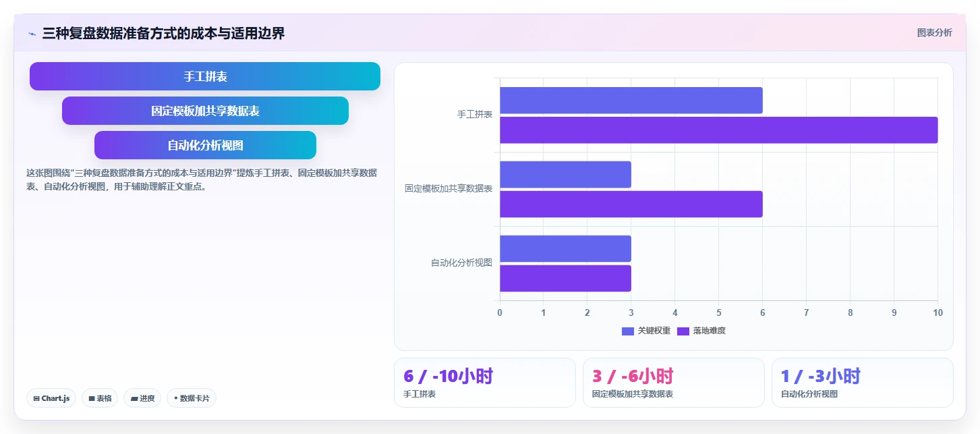Click 自动化分析视图 caption under 1 / -3小时
This screenshot has height=434, width=980.
(x=809, y=394)
